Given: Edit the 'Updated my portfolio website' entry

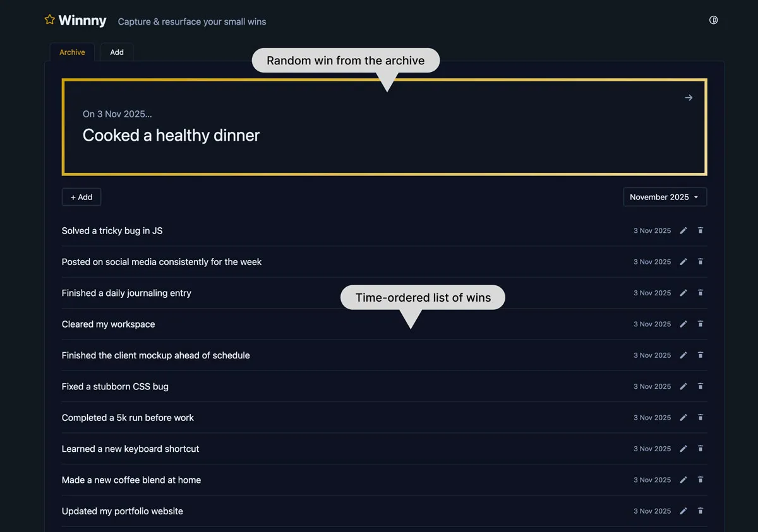Looking at the screenshot, I should 683,511.
